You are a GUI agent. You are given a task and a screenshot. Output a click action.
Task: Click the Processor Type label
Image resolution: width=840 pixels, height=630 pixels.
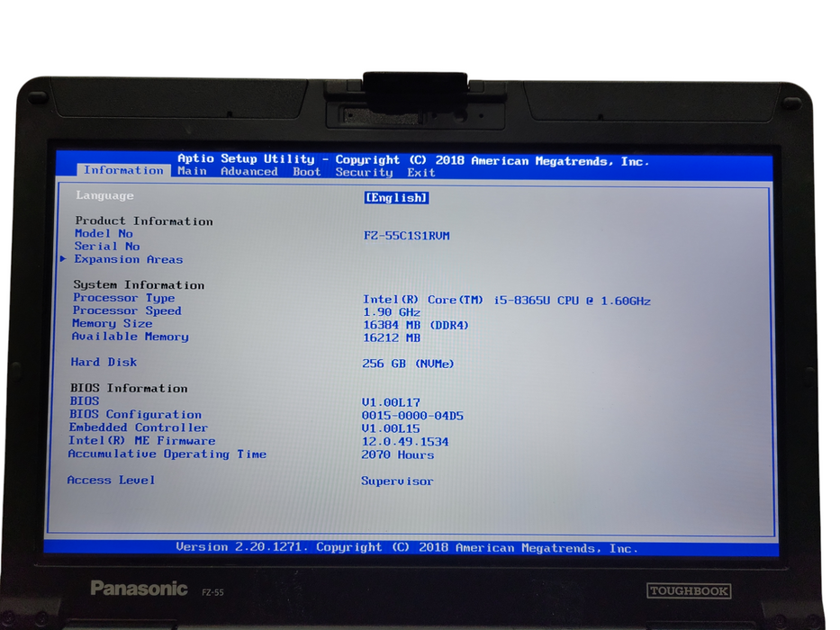pos(123,298)
